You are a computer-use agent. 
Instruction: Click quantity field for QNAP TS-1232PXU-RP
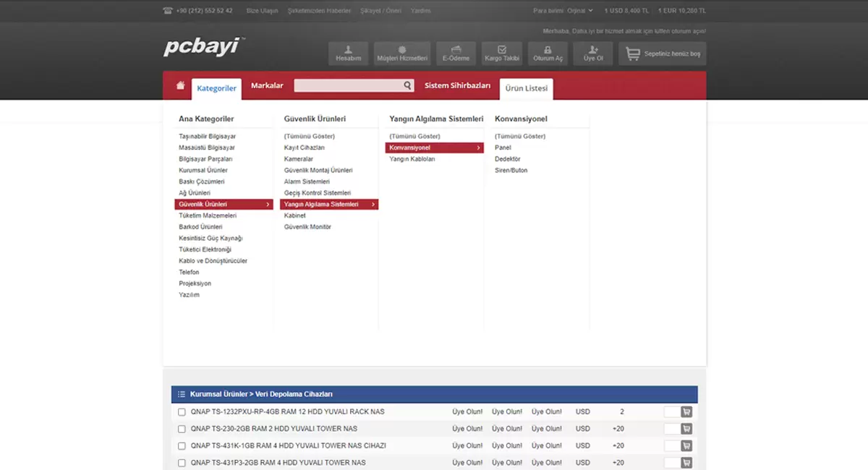tap(671, 411)
